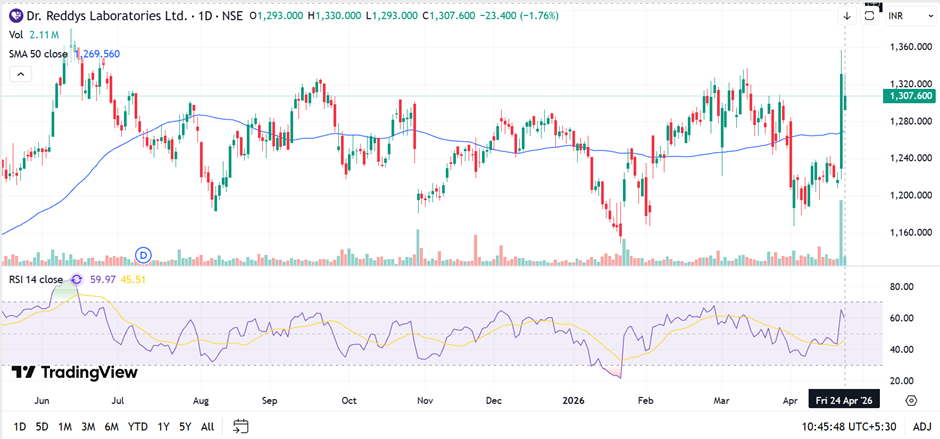Click the 5Y range button
The width and height of the screenshot is (940, 439).
click(x=185, y=426)
